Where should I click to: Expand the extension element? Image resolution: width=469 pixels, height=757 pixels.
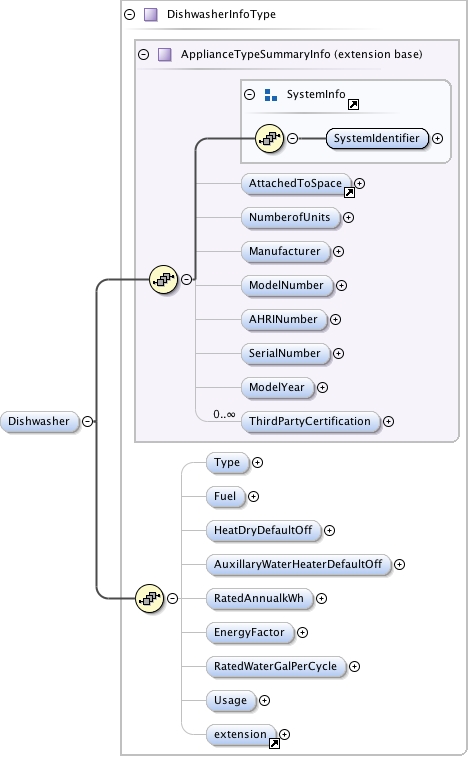coord(284,734)
